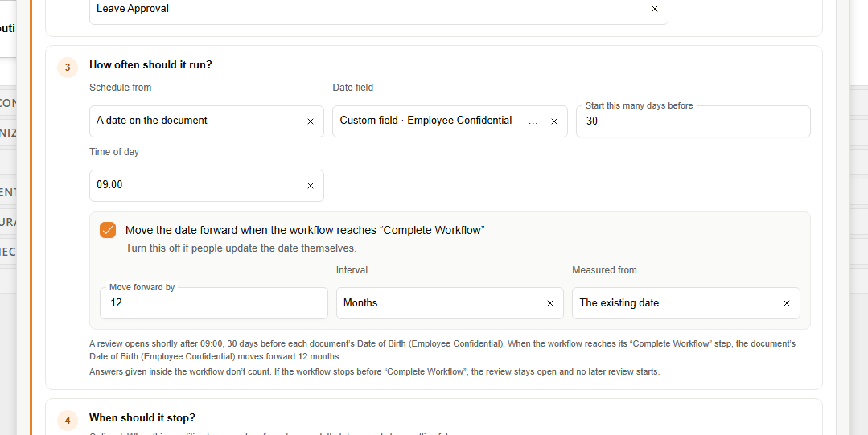Click the 'How often should it run?' heading

(150, 65)
